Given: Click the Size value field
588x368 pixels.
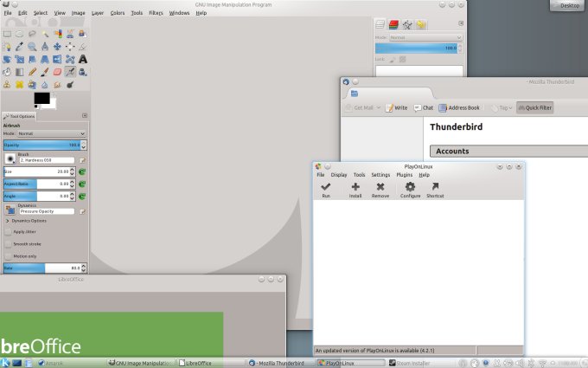Looking at the screenshot, I should [40, 171].
